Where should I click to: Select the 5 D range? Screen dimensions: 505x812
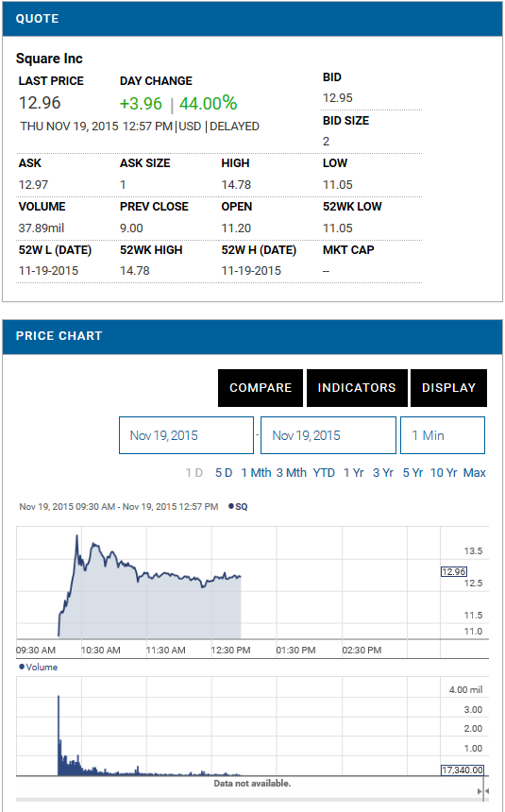click(224, 473)
